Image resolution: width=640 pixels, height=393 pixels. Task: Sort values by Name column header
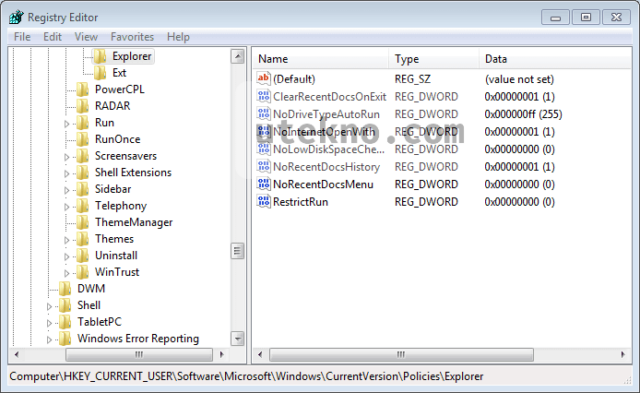320,59
